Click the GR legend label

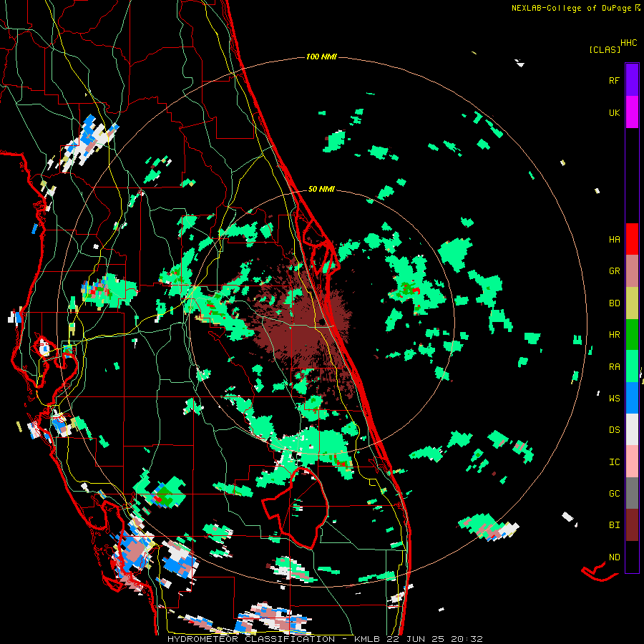coord(614,271)
